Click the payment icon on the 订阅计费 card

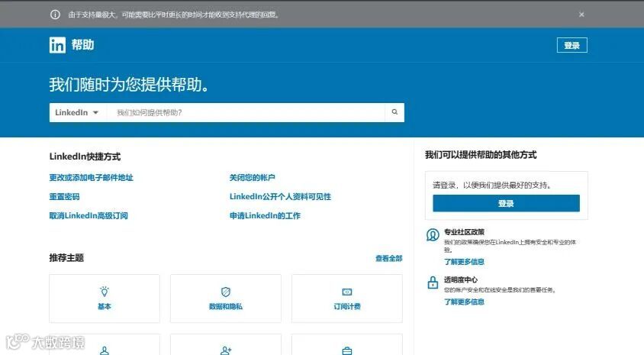(347, 292)
